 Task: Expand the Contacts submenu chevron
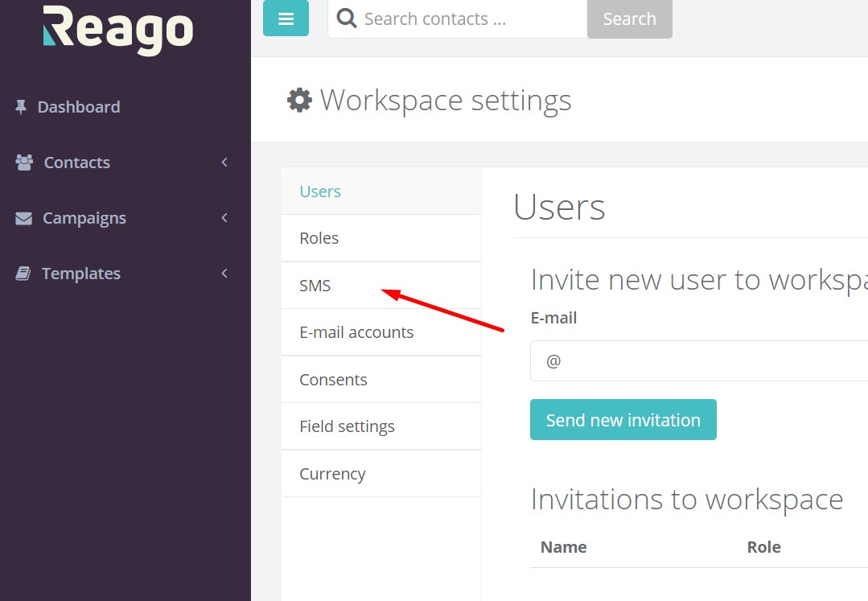[x=224, y=163]
